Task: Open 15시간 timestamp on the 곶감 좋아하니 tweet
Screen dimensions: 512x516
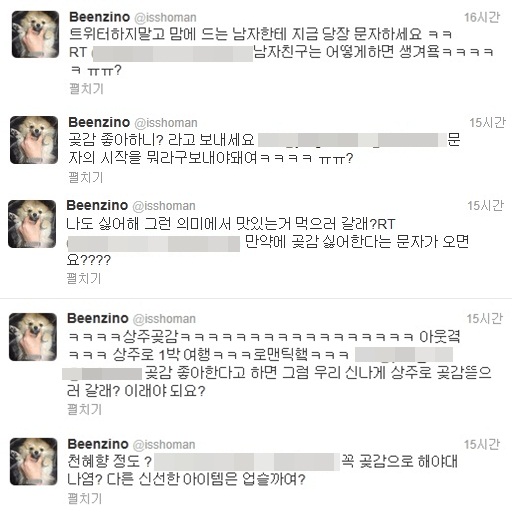Action: pos(487,123)
